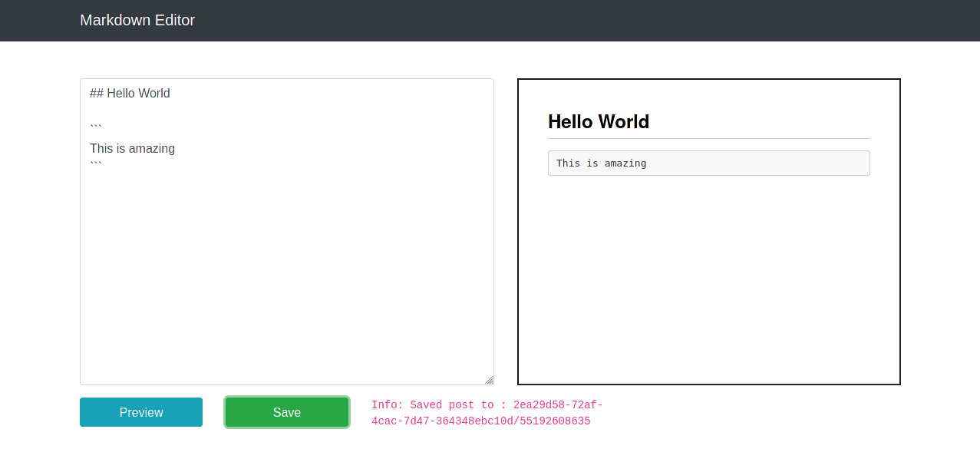980x472 pixels.
Task: Click the Save button
Action: coord(286,412)
